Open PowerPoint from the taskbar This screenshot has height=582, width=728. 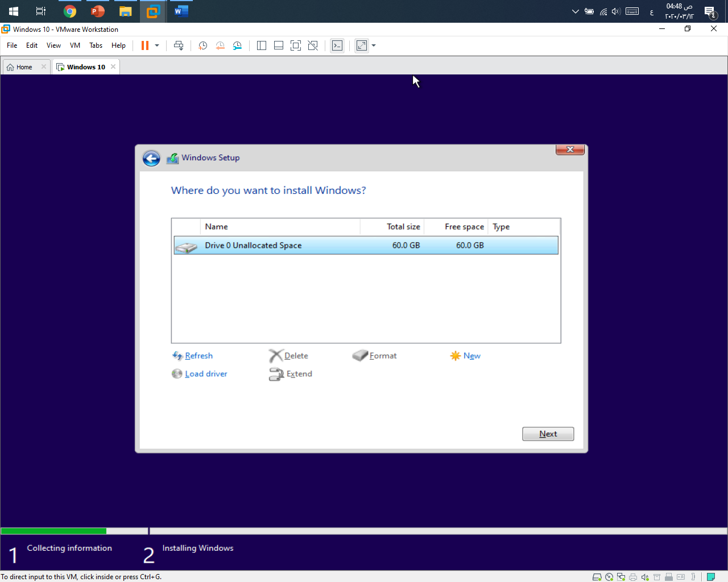click(98, 11)
